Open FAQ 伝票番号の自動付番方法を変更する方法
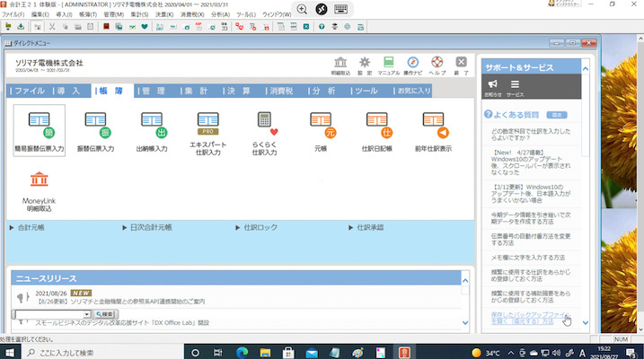This screenshot has height=359, width=644. click(x=531, y=240)
